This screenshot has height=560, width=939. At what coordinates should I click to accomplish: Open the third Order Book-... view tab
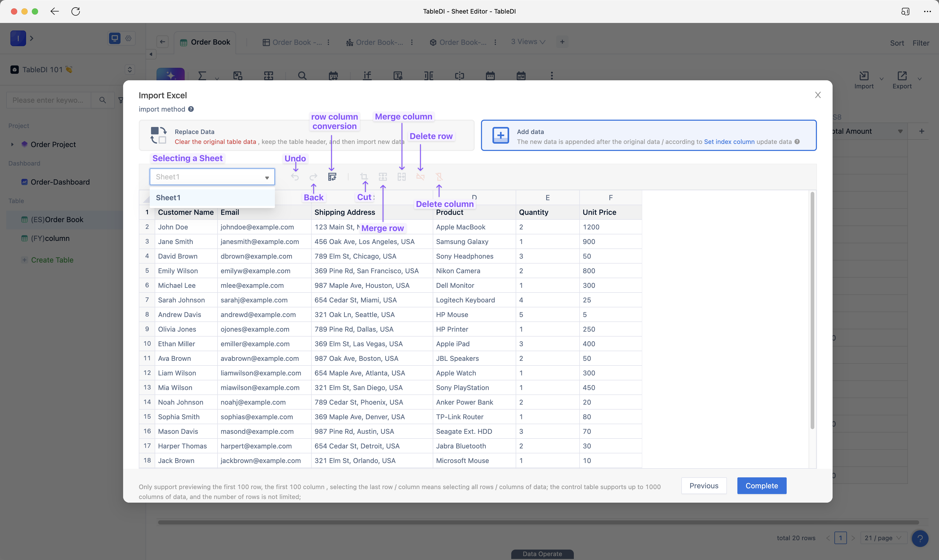tap(458, 42)
